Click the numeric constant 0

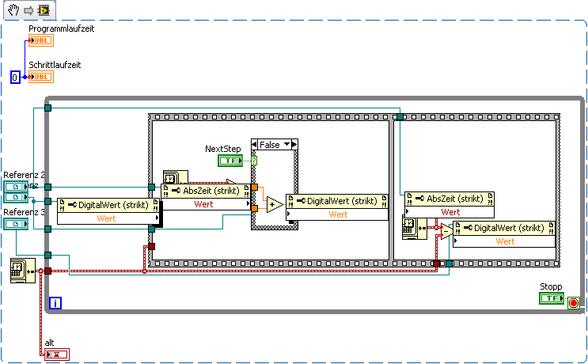click(x=15, y=78)
